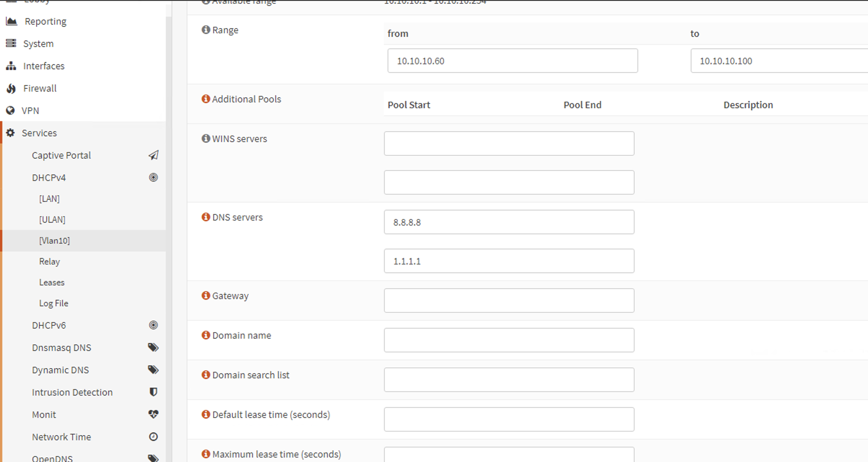
Task: Expand the Firewall menu section
Action: [x=40, y=88]
